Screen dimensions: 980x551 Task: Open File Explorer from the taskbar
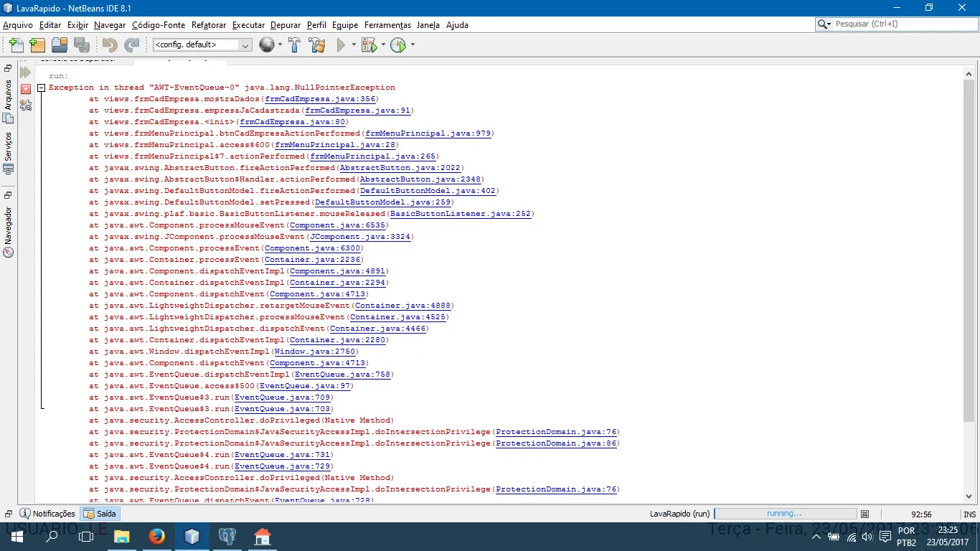[x=121, y=537]
